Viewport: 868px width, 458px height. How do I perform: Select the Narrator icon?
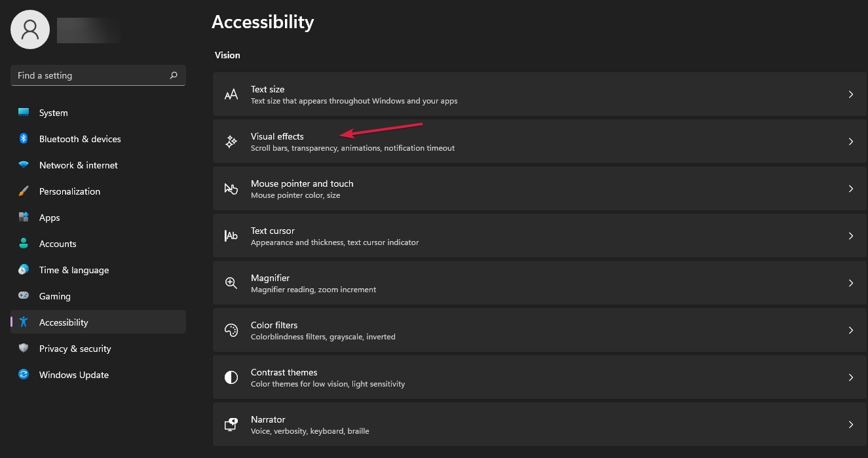(231, 424)
